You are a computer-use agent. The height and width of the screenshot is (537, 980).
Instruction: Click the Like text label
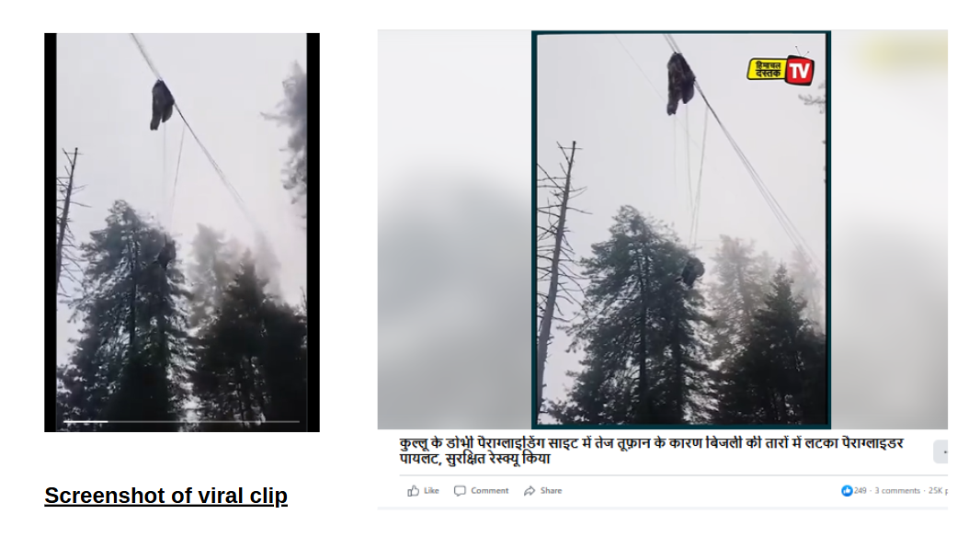tap(431, 491)
